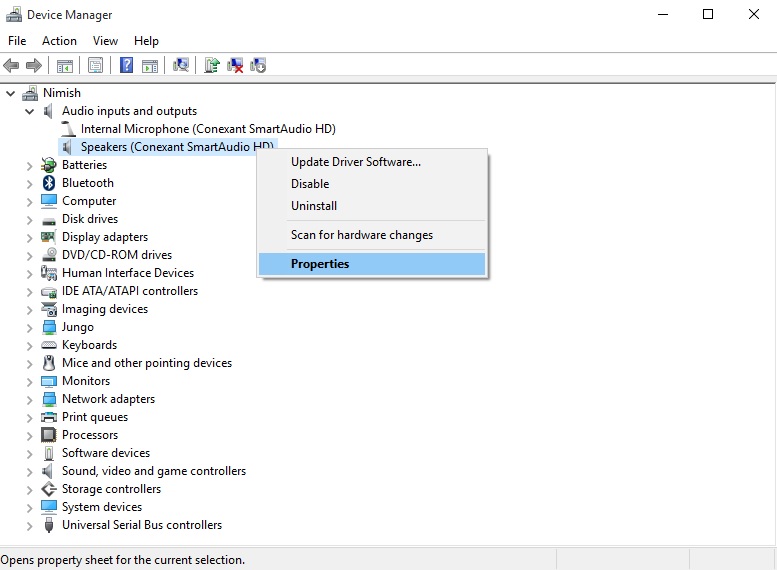Viewport: 777px width, 570px height.
Task: Expand the Monitors node arrow
Action: point(29,382)
